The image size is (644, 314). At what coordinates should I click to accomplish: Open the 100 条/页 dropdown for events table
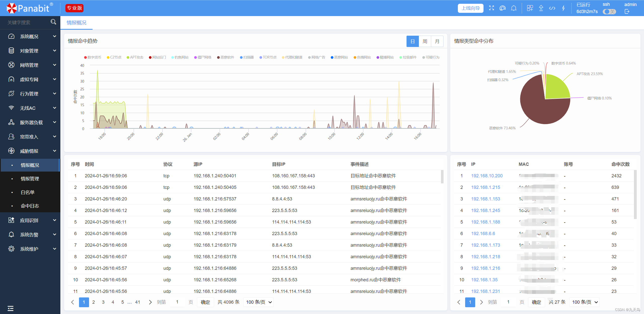(259, 302)
